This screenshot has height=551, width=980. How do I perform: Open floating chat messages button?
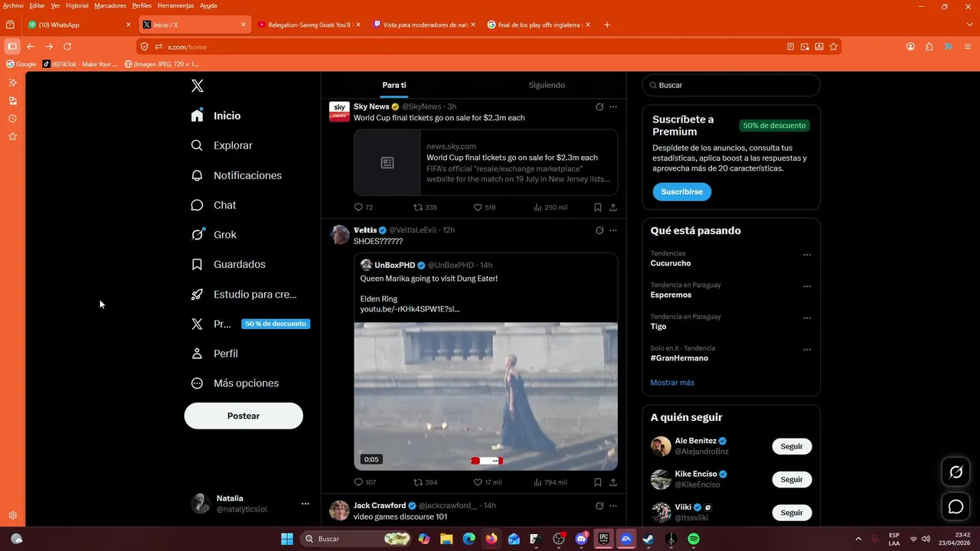point(955,507)
